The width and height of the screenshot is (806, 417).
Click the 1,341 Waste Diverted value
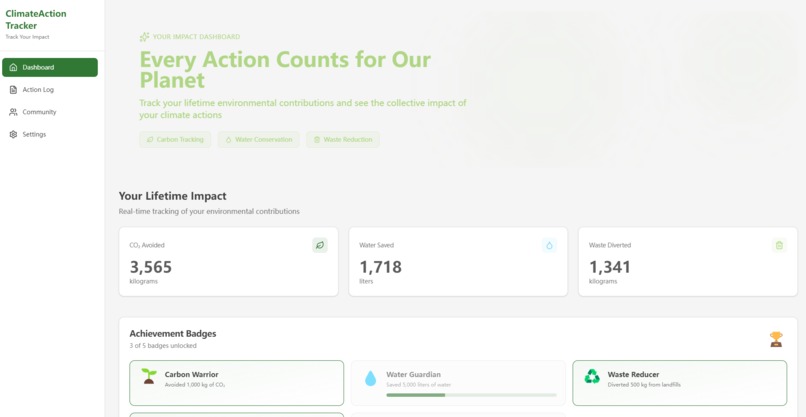610,267
